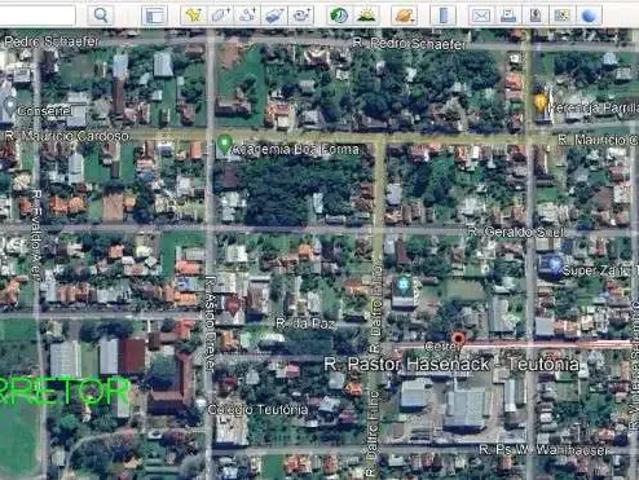Image resolution: width=639 pixels, height=480 pixels.
Task: Click the Add Image Overlay tool
Action: [x=274, y=15]
